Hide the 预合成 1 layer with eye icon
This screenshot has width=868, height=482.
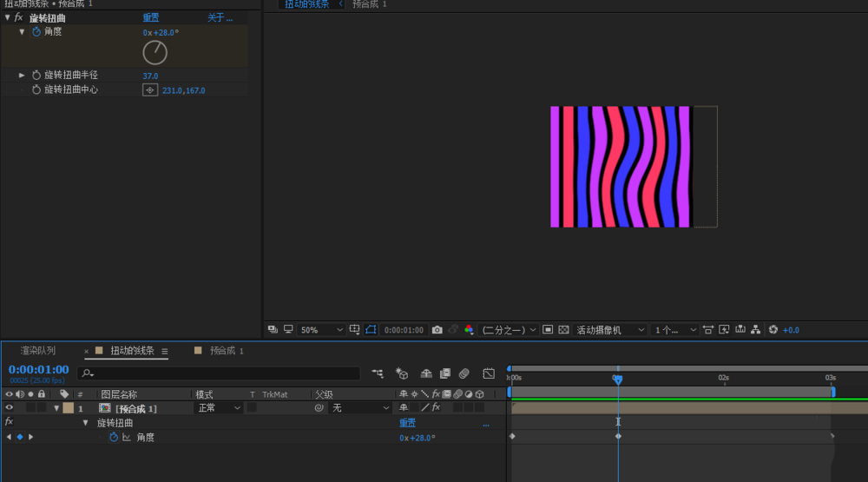[10, 407]
